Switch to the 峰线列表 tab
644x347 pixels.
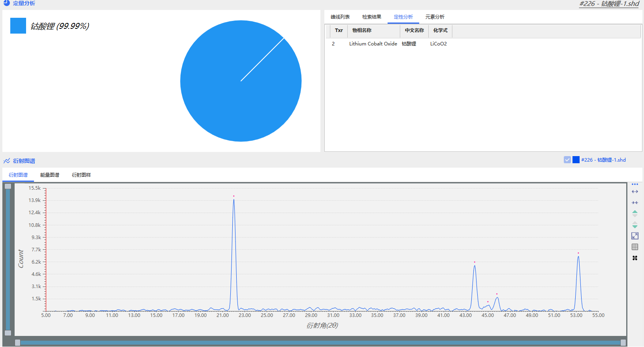click(x=340, y=17)
